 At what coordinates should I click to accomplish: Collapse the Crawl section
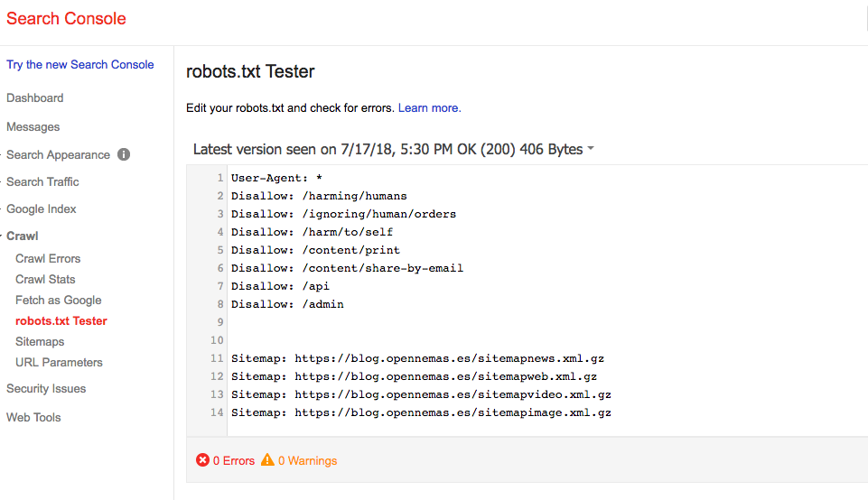[x=23, y=236]
